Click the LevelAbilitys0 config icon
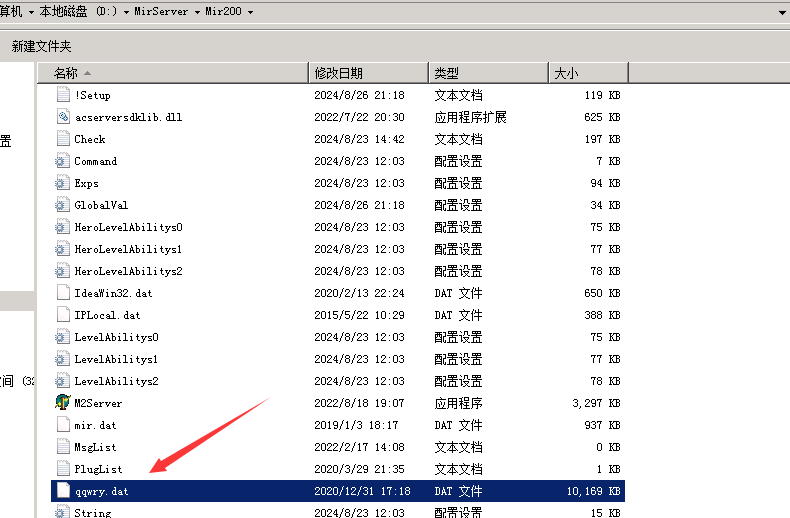 pos(62,337)
